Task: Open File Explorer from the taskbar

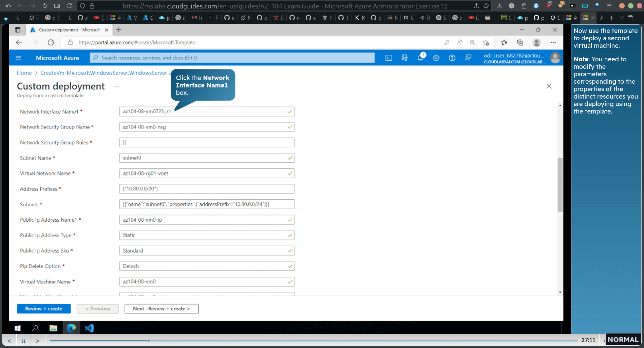Action: [53, 328]
